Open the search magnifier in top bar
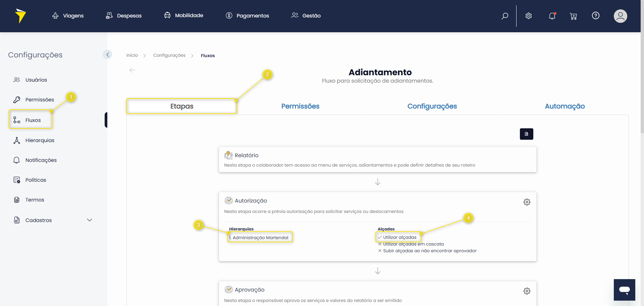 [x=505, y=16]
